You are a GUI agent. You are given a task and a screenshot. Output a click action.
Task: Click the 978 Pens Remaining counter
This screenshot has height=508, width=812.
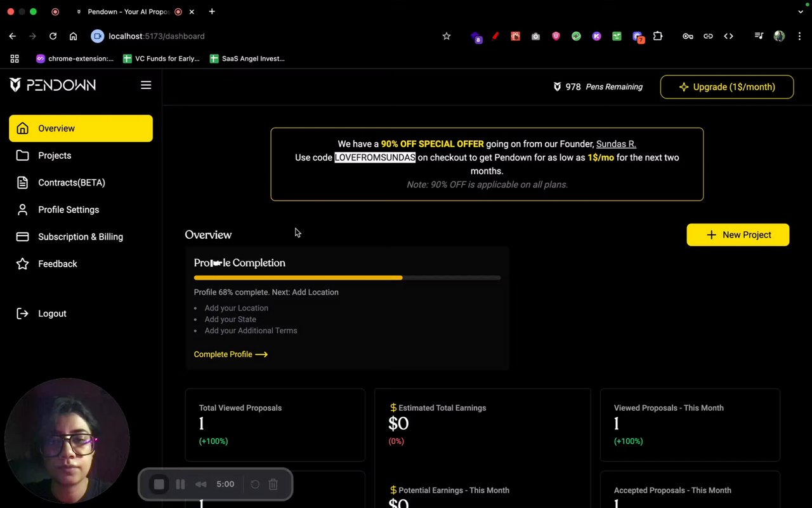pos(598,87)
